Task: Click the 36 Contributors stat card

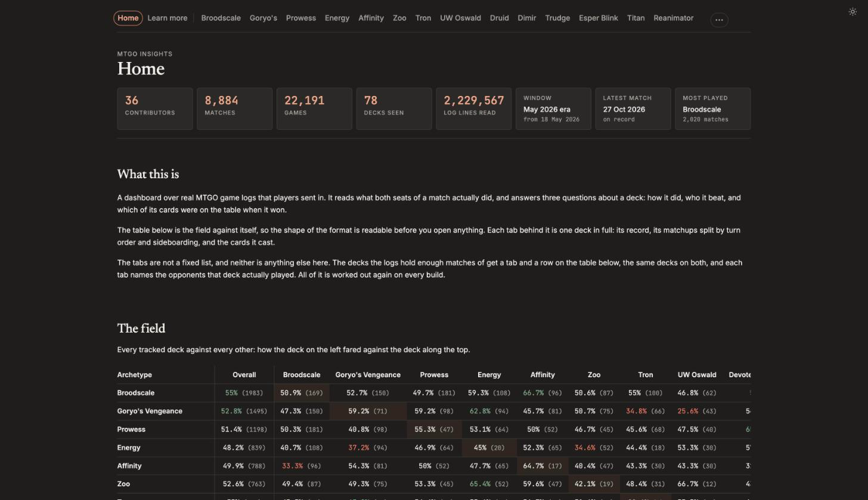Action: pyautogui.click(x=155, y=108)
